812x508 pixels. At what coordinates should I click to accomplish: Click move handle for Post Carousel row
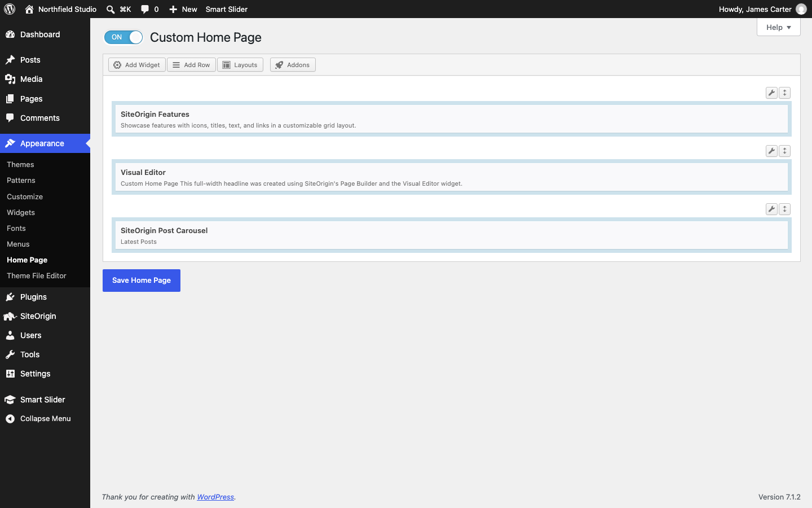click(784, 209)
